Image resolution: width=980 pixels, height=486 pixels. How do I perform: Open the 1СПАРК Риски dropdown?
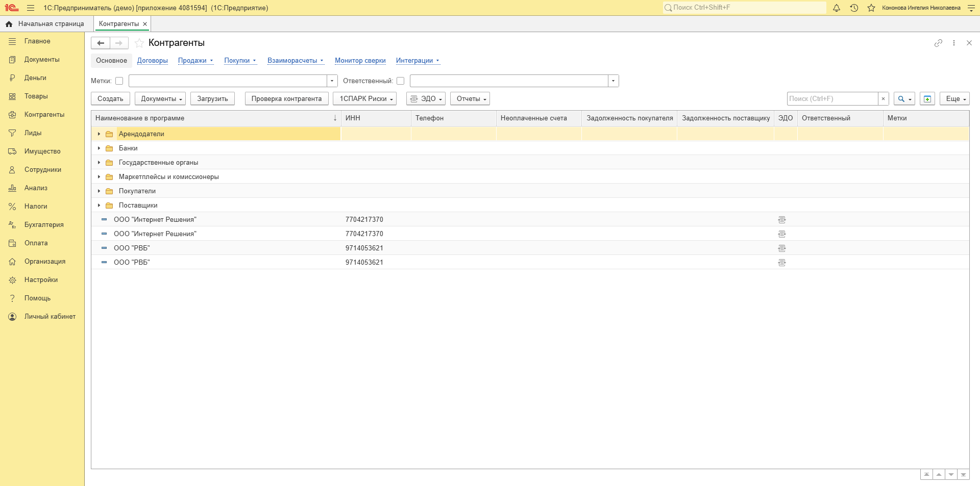[x=364, y=99]
